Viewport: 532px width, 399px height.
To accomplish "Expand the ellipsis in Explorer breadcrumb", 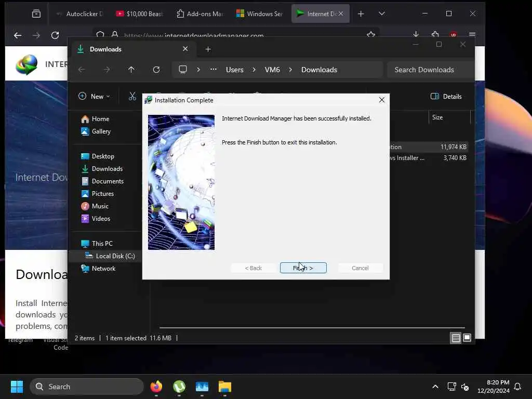I will [213, 70].
